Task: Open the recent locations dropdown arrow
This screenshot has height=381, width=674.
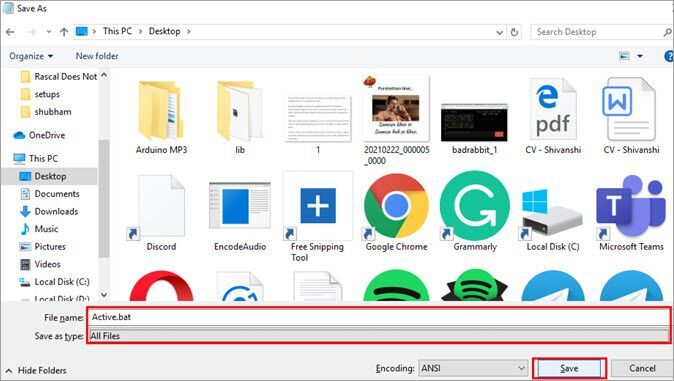Action: 49,32
